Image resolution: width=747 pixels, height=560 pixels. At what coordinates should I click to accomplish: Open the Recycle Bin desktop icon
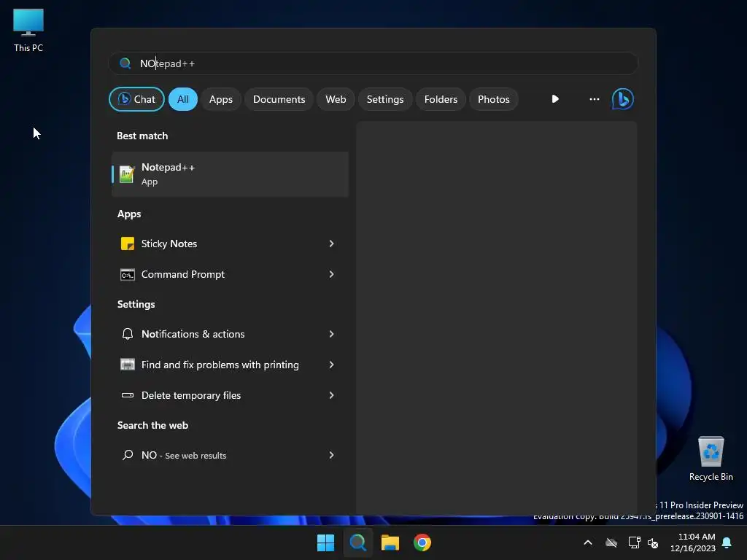pos(711,459)
